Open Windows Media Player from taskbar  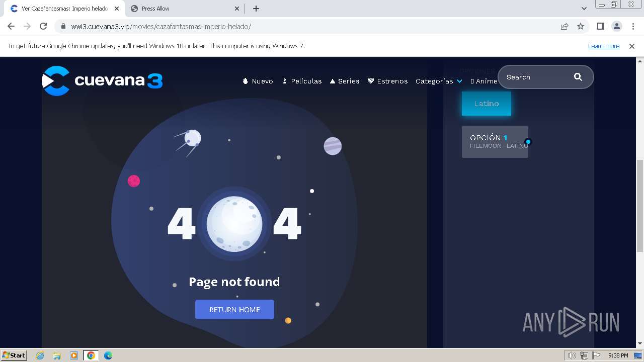[74, 355]
